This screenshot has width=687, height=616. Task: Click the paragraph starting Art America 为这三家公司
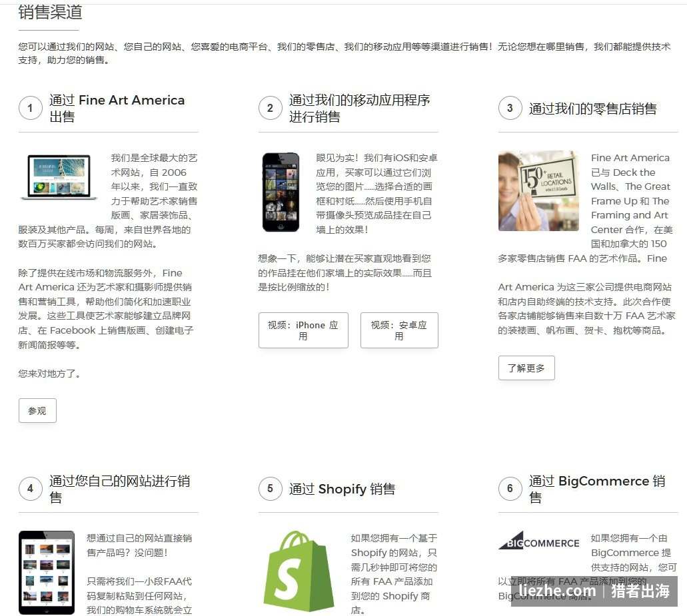point(586,308)
